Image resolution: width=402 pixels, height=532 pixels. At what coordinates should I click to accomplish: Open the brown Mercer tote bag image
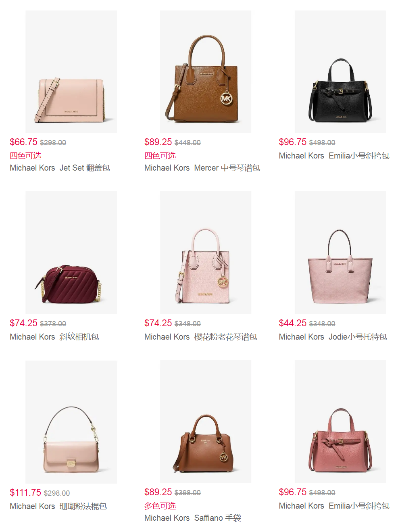206,72
